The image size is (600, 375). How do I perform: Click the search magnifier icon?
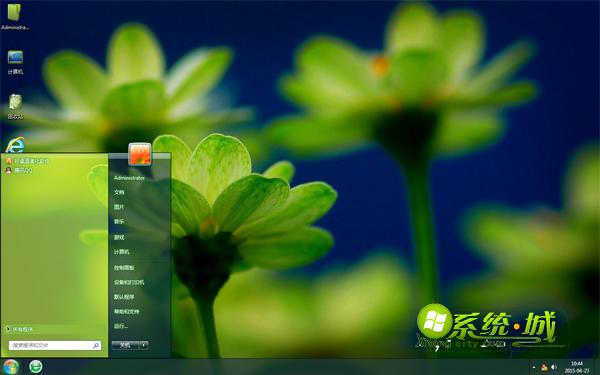click(x=96, y=345)
